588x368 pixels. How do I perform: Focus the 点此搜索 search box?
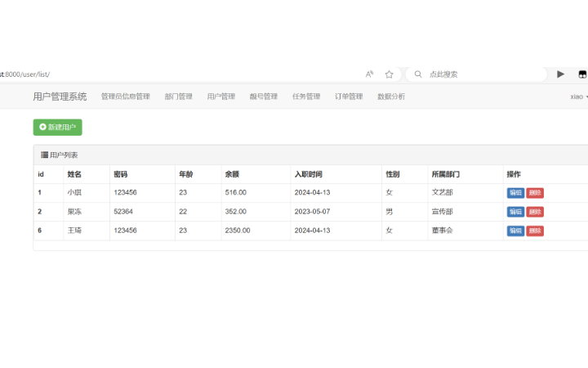pyautogui.click(x=476, y=74)
